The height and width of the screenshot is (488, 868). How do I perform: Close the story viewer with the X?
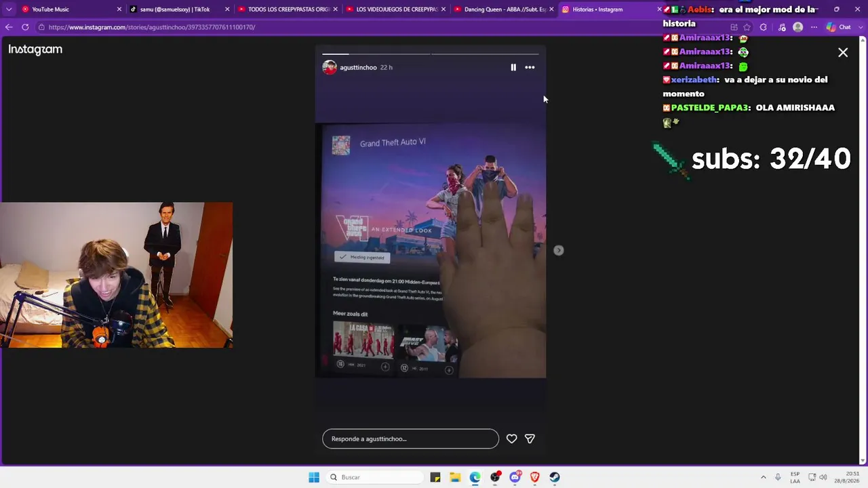pyautogui.click(x=843, y=52)
